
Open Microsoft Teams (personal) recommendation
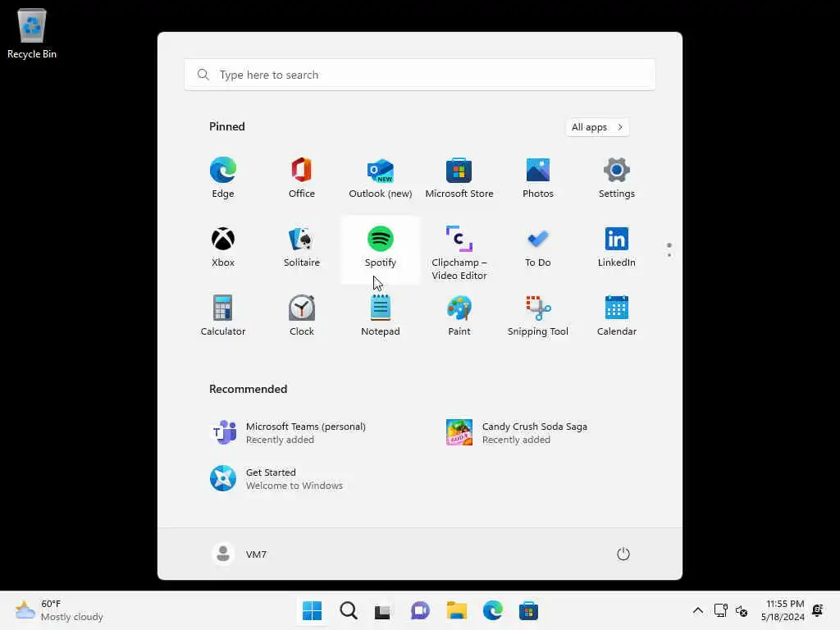pyautogui.click(x=302, y=433)
